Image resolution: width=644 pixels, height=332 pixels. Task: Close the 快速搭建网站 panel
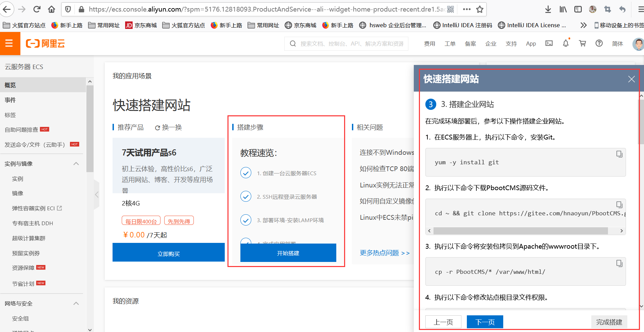pos(631,79)
